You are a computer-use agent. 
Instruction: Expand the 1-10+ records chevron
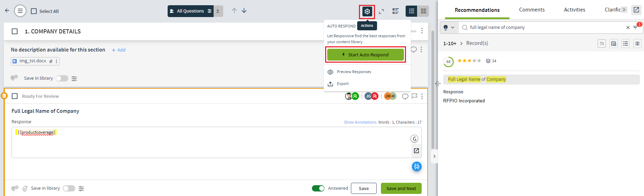click(x=461, y=43)
